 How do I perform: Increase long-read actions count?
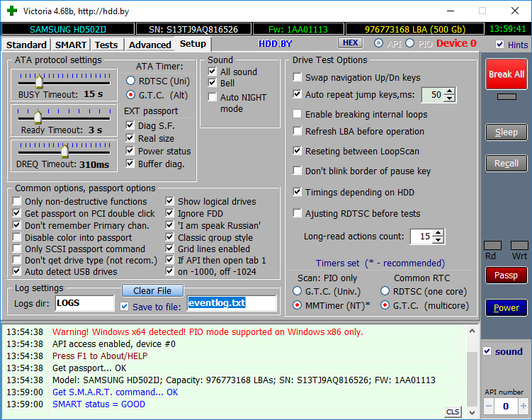pos(438,233)
